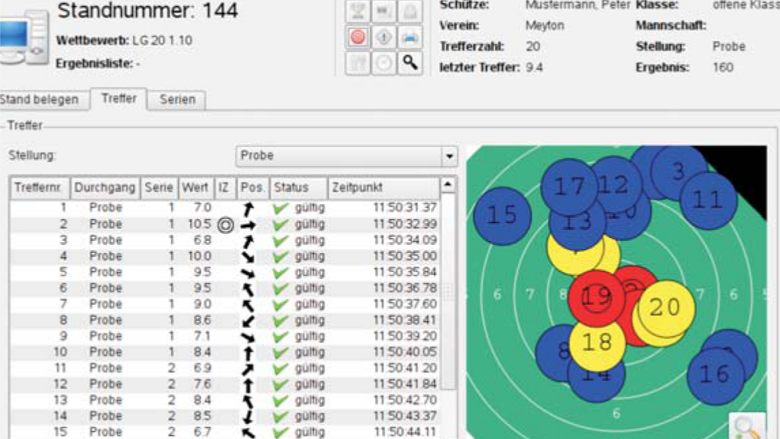
Task: Click the greyed clock icon
Action: coord(384,63)
